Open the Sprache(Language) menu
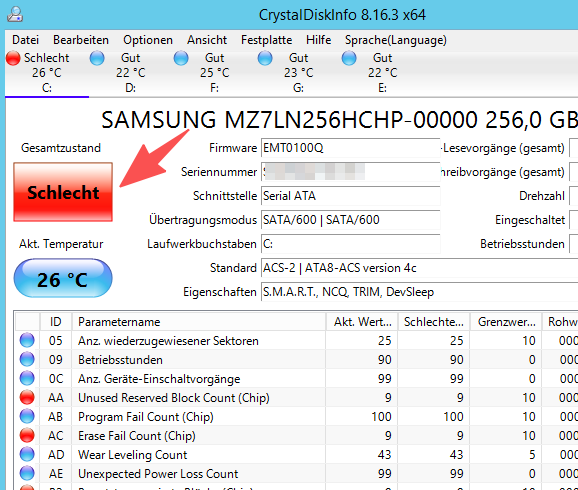Viewport: 578px width, 490px height. 396,40
